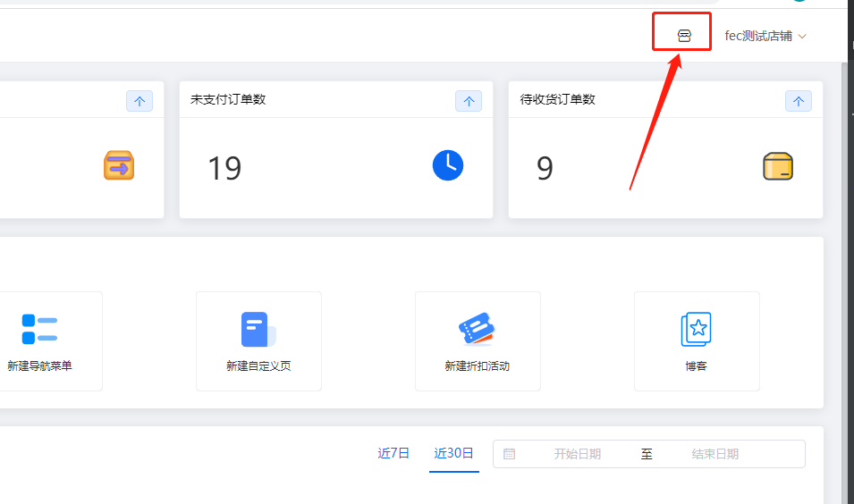
Task: Click the 开始日期 input field
Action: (x=578, y=454)
